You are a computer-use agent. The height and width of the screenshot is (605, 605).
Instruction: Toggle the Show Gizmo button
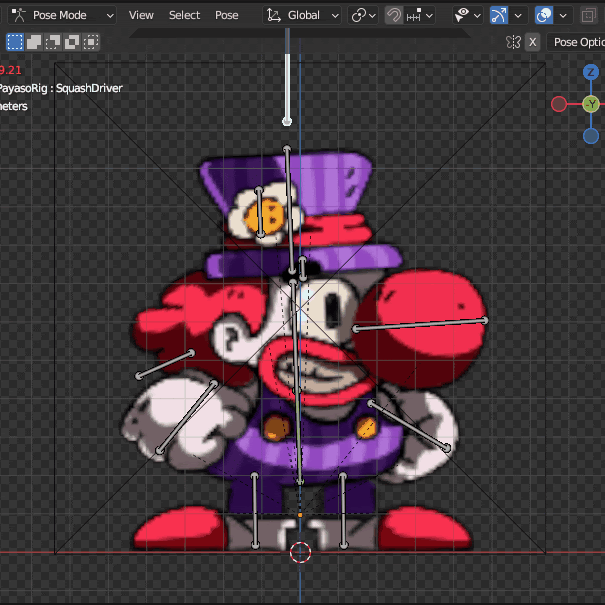click(498, 15)
